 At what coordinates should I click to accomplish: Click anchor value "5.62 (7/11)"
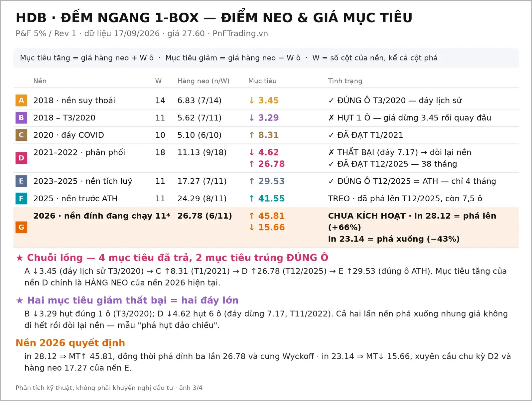199,118
